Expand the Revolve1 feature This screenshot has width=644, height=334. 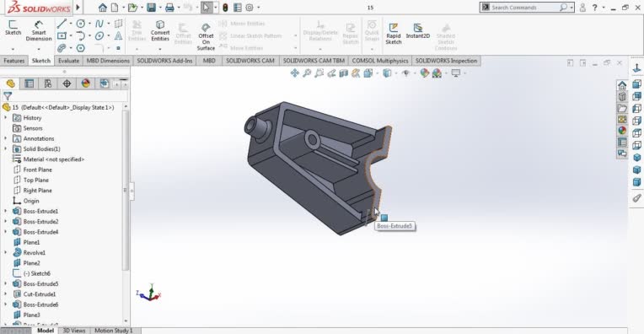click(6, 253)
